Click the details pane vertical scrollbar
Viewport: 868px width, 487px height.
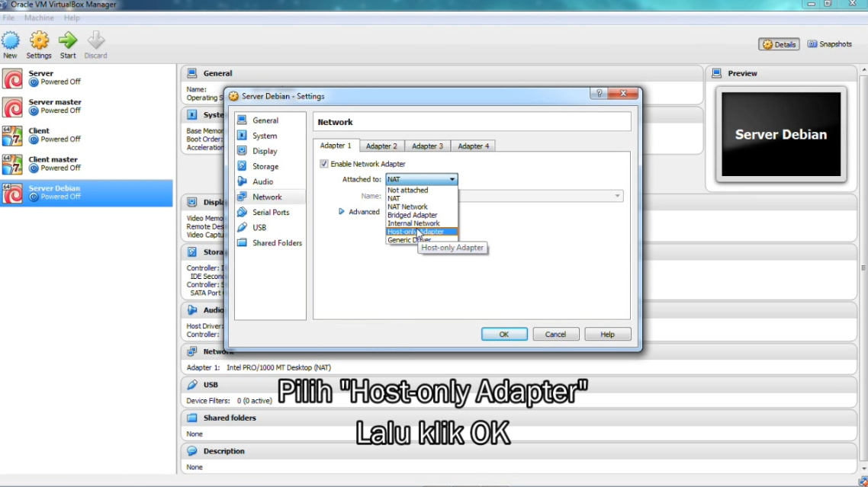(x=863, y=268)
